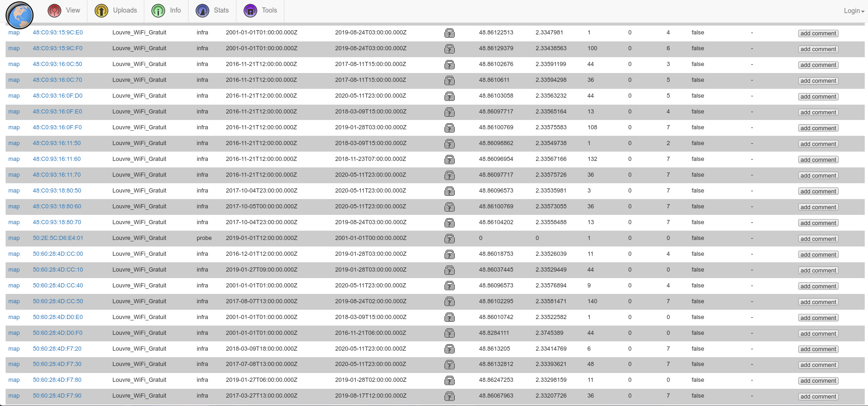Screen dimensions: 868x406
Task: Expand the Login dropdown
Action: point(854,11)
